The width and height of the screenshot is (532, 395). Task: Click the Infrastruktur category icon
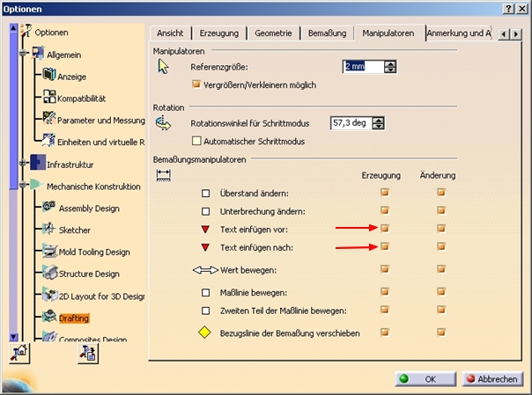38,162
